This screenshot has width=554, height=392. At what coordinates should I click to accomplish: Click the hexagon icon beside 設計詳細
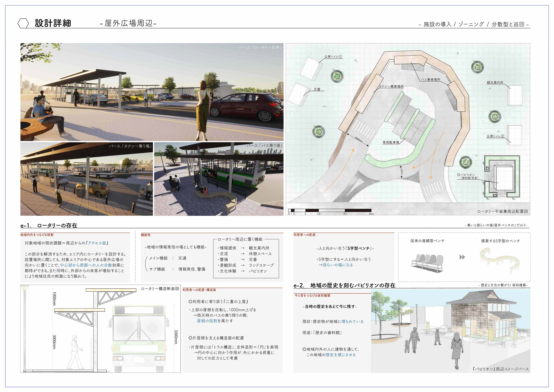coord(23,23)
